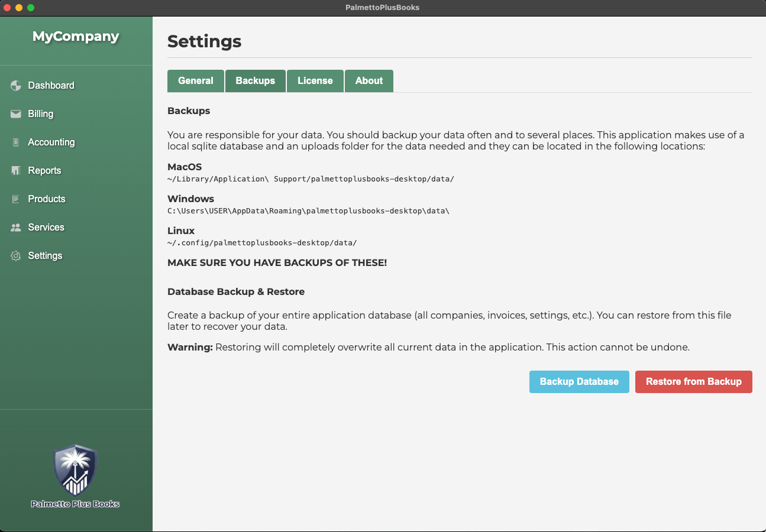Go to Reports in the sidebar
Screen dimensions: 766x532
tap(44, 171)
